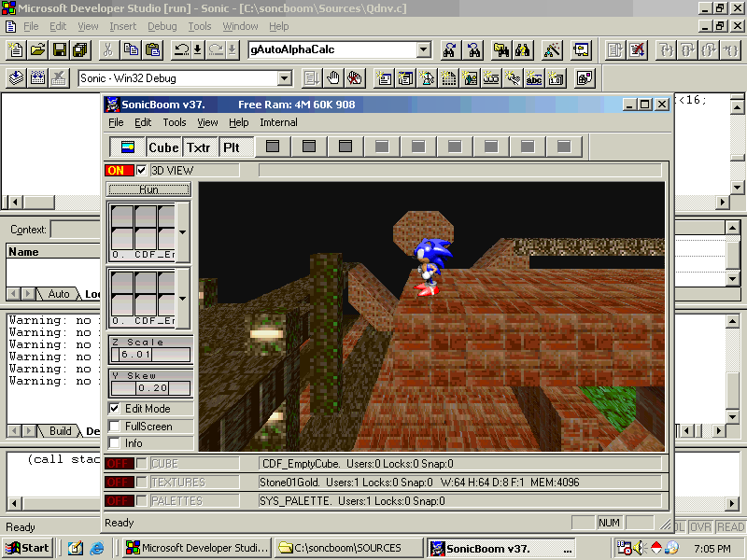The width and height of the screenshot is (747, 560).
Task: Uncheck the 3D VIEW checkbox
Action: 142,170
